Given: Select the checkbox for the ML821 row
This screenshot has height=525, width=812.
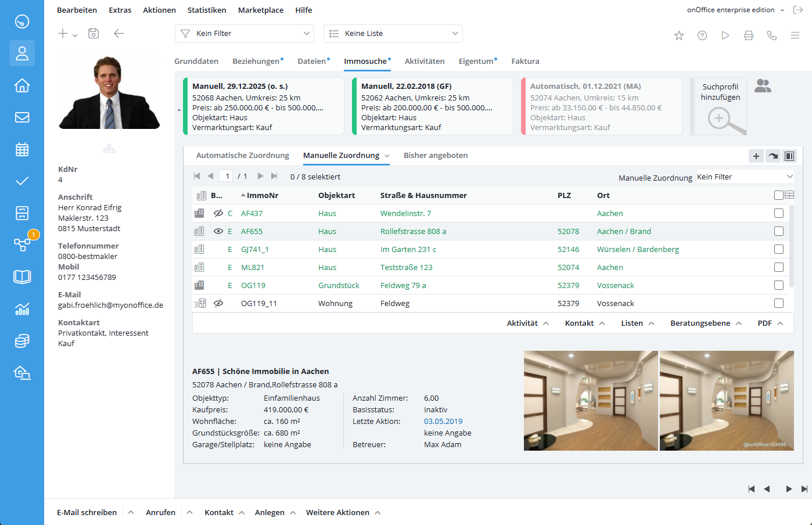Looking at the screenshot, I should pos(779,267).
